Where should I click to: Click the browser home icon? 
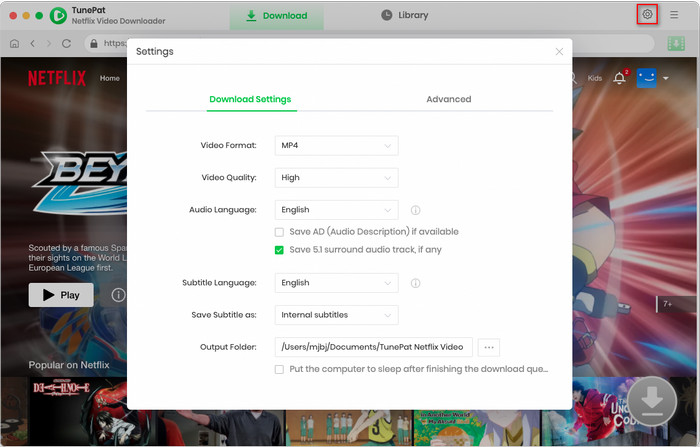(15, 44)
